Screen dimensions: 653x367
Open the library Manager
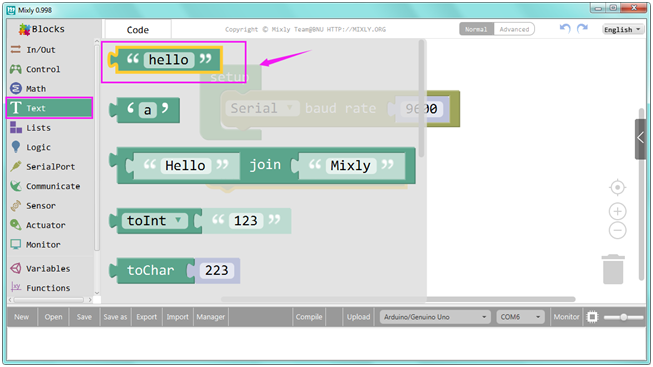pyautogui.click(x=211, y=317)
